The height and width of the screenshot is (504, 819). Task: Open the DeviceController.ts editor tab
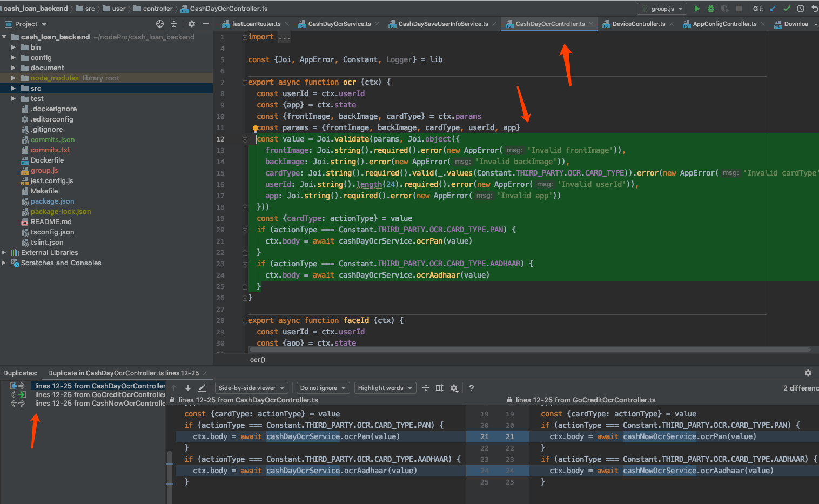638,24
